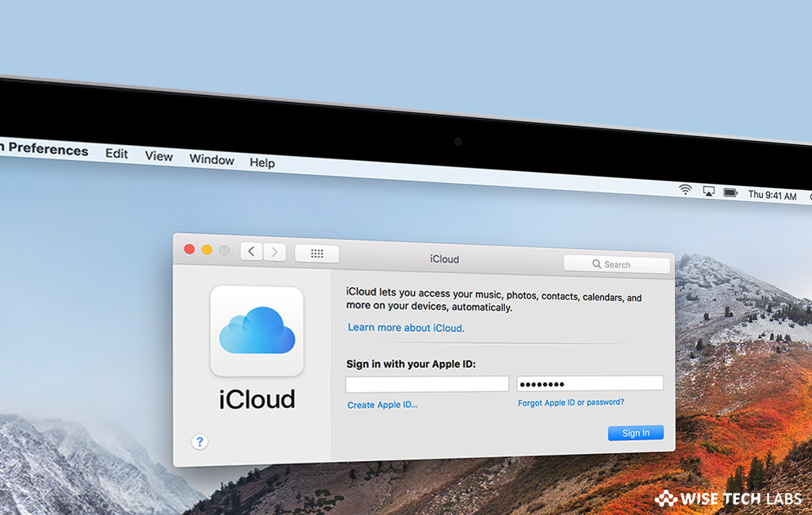The width and height of the screenshot is (812, 515).
Task: Click the Sign In button
Action: click(635, 433)
